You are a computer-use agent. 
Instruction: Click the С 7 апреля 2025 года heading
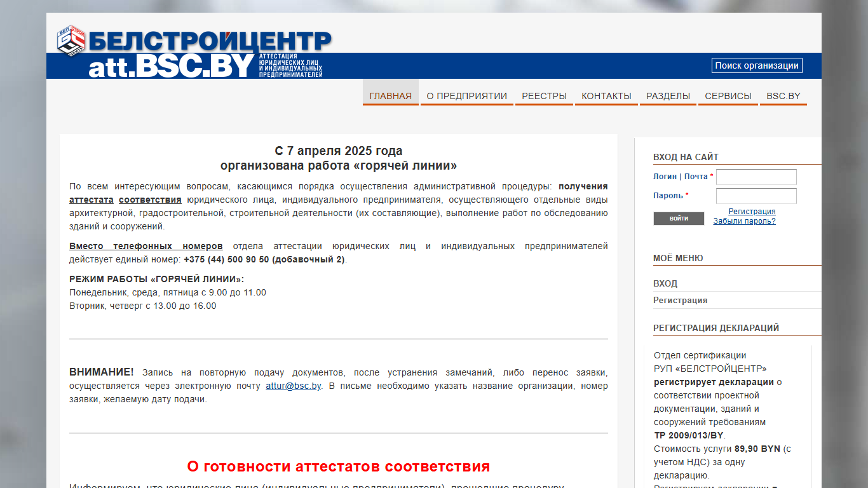(339, 151)
